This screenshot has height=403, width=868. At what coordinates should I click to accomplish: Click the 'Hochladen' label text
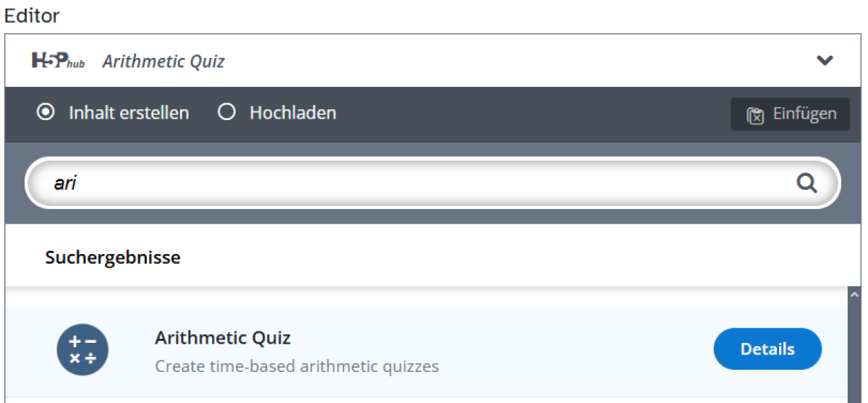293,114
